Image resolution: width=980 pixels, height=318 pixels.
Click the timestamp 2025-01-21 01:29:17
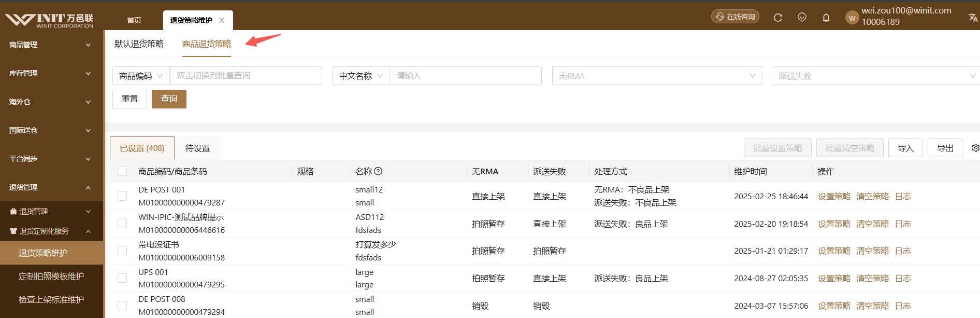(771, 251)
